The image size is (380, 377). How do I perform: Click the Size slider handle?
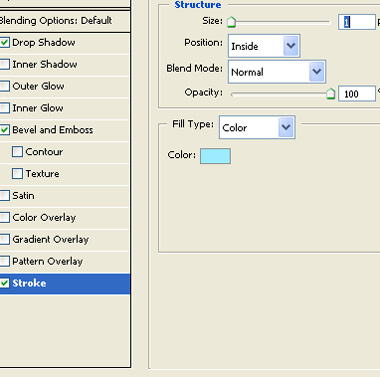[231, 22]
